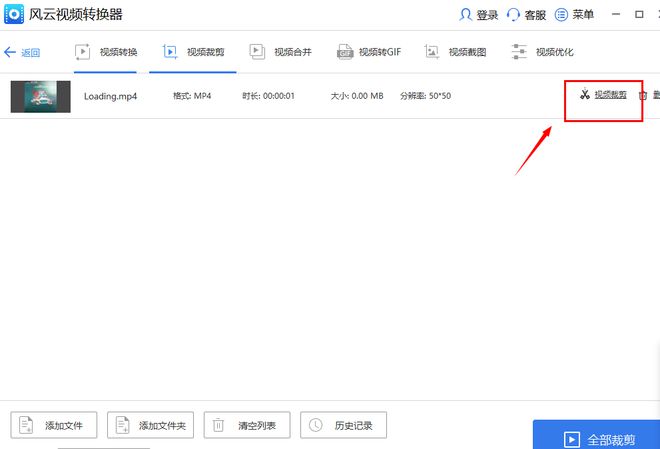Open the 视频合并 tab

280,52
